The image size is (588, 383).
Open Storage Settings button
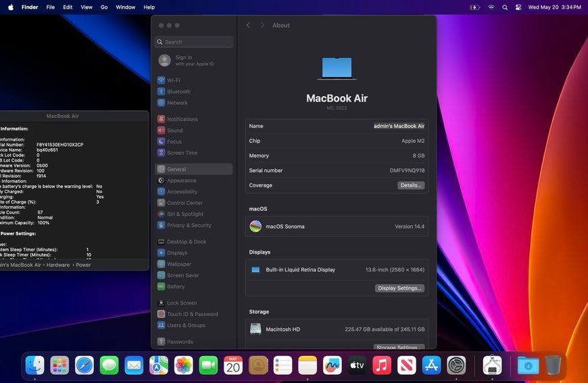click(399, 347)
